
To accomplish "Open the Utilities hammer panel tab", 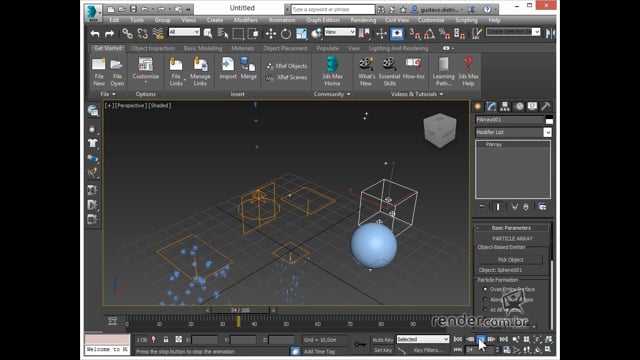I will [546, 107].
